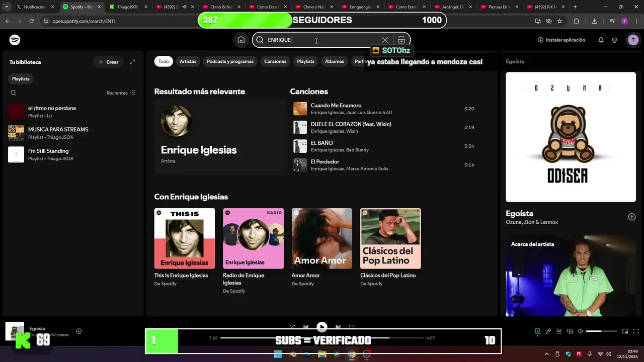The height and width of the screenshot is (362, 644).
Task: Select the Artistas search filter
Action: pyautogui.click(x=188, y=61)
